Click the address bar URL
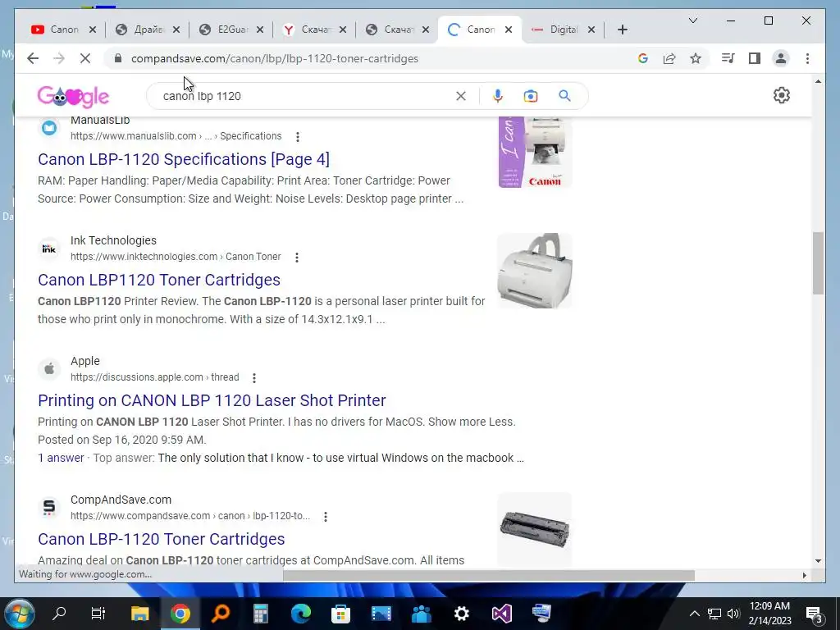 (274, 58)
